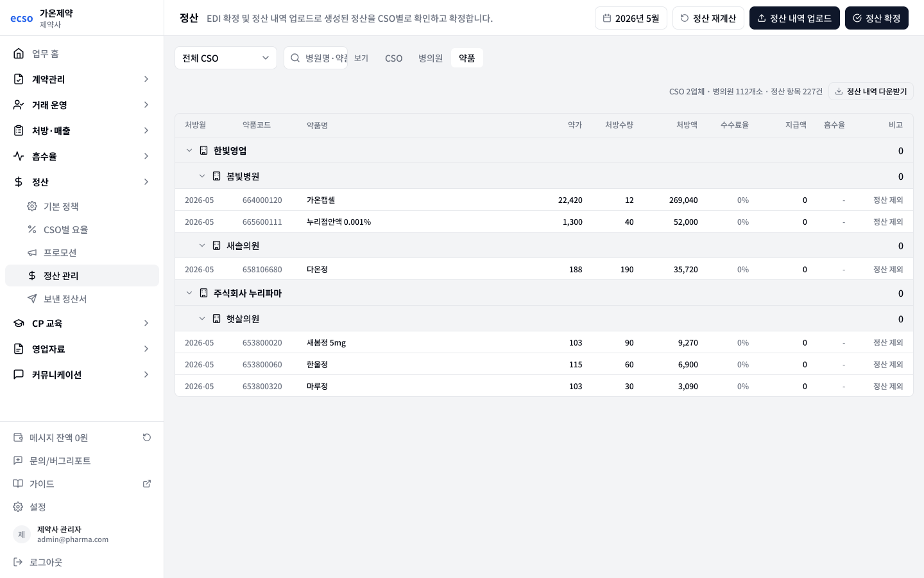The height and width of the screenshot is (578, 924).
Task: Collapse the 새솔의원 row
Action: click(x=202, y=245)
